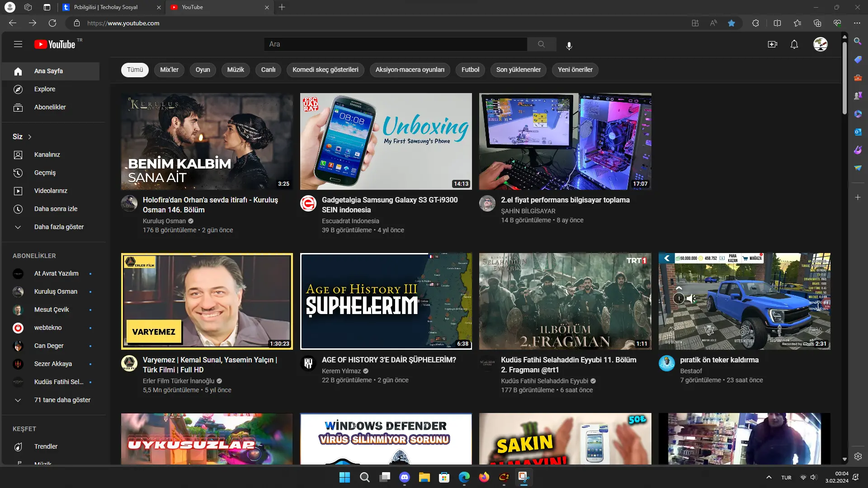
Task: Select the Aksiyon-macera oyunları chip
Action: point(410,70)
